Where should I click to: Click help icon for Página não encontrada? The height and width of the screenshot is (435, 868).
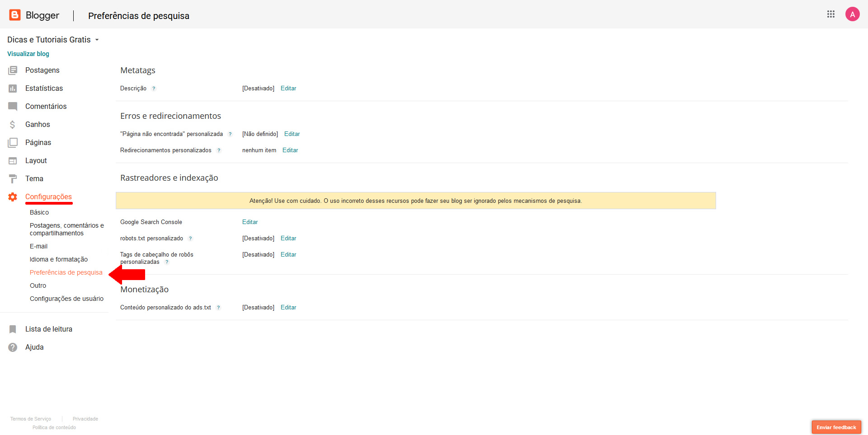[x=230, y=134]
